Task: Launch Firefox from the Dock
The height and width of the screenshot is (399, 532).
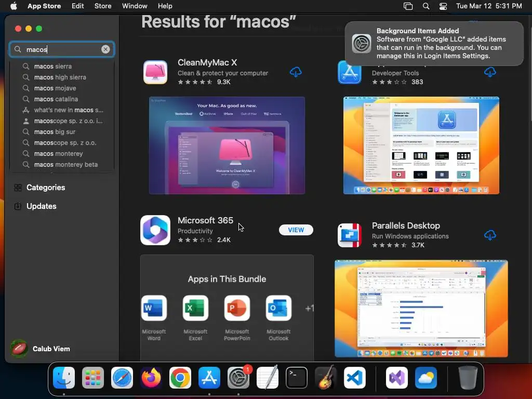Action: (x=151, y=378)
